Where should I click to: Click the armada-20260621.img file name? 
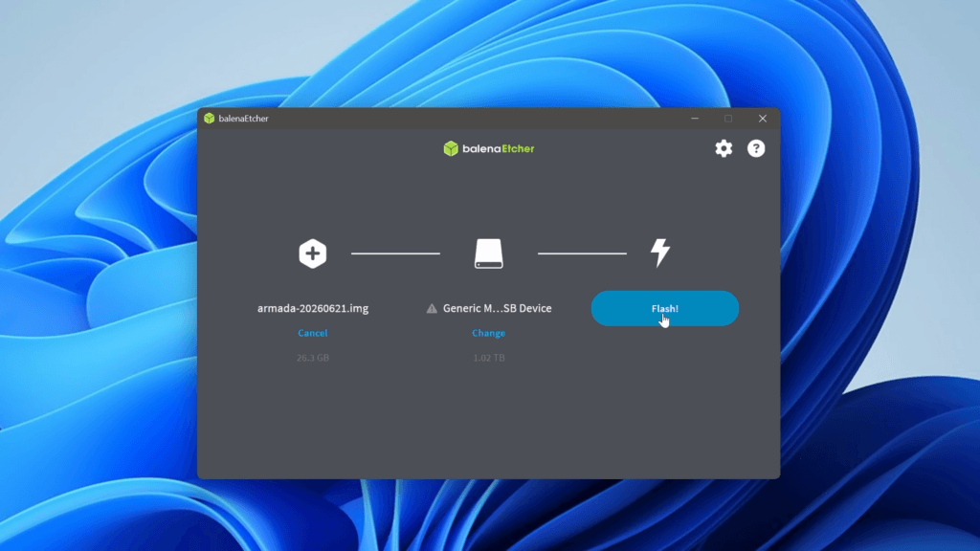tap(313, 308)
